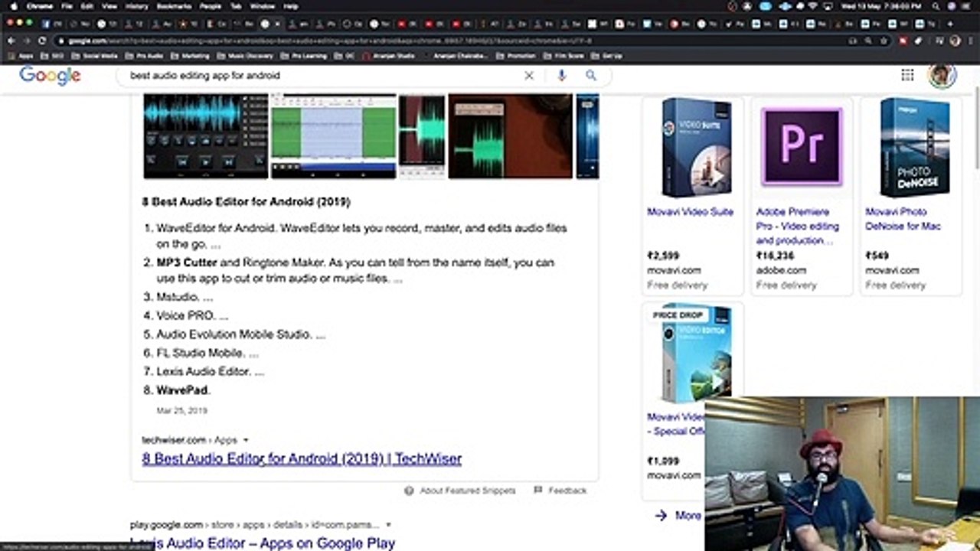980x551 pixels.
Task: Click the About Featured Snippets help icon
Action: (409, 491)
